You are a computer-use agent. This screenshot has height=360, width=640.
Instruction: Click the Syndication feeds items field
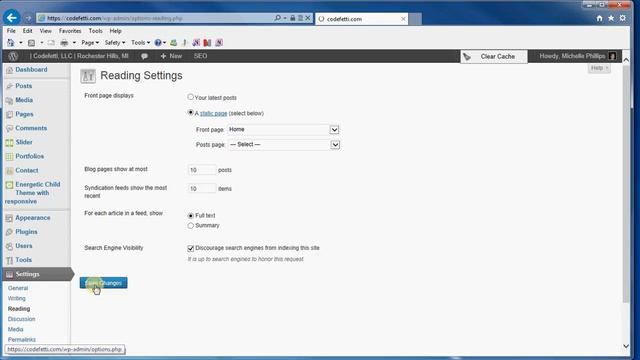point(202,189)
